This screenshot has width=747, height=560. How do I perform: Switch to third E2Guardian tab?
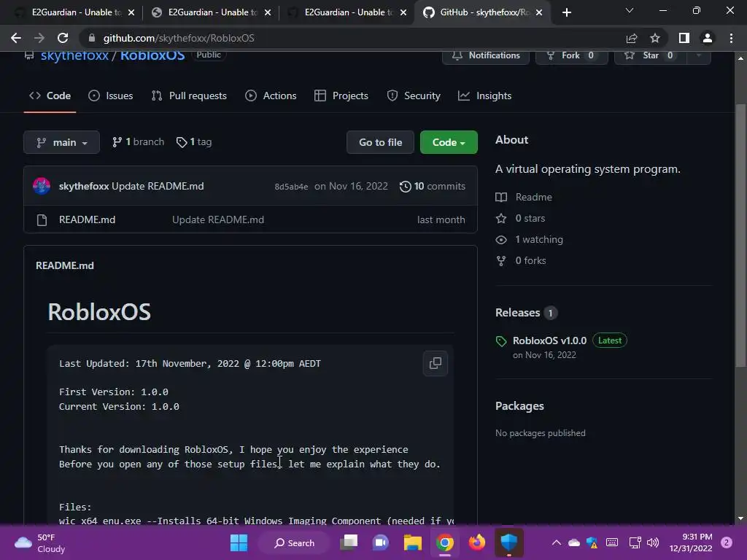coord(347,12)
